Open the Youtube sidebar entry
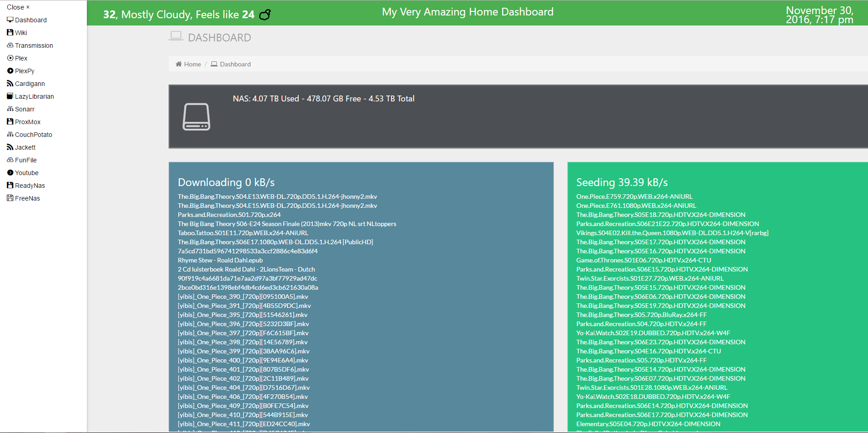Image resolution: width=868 pixels, height=433 pixels. click(x=26, y=173)
